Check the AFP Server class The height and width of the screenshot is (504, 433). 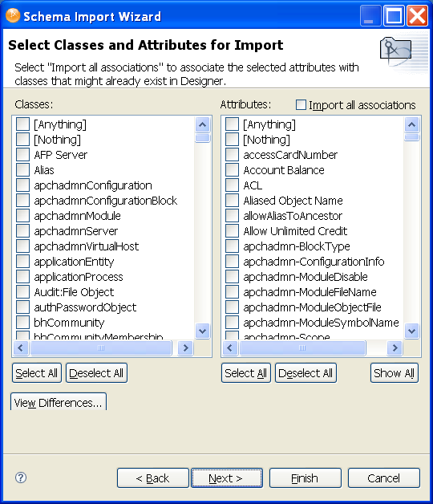tap(22, 155)
